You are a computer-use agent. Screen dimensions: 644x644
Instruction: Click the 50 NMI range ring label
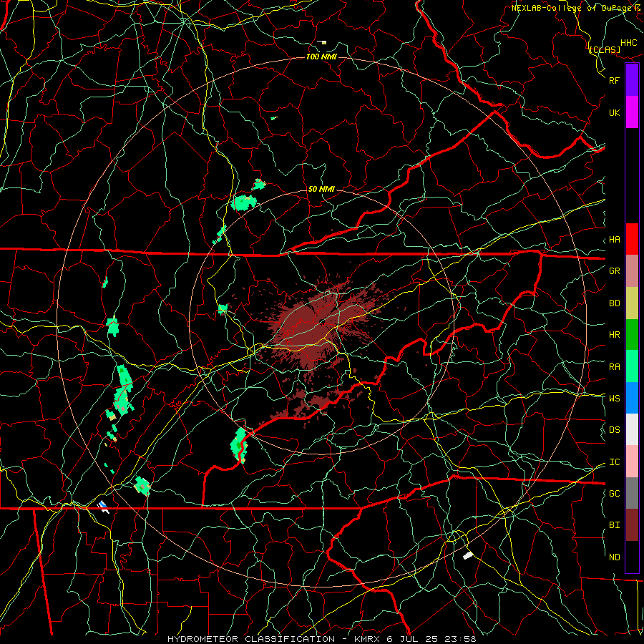click(x=321, y=189)
